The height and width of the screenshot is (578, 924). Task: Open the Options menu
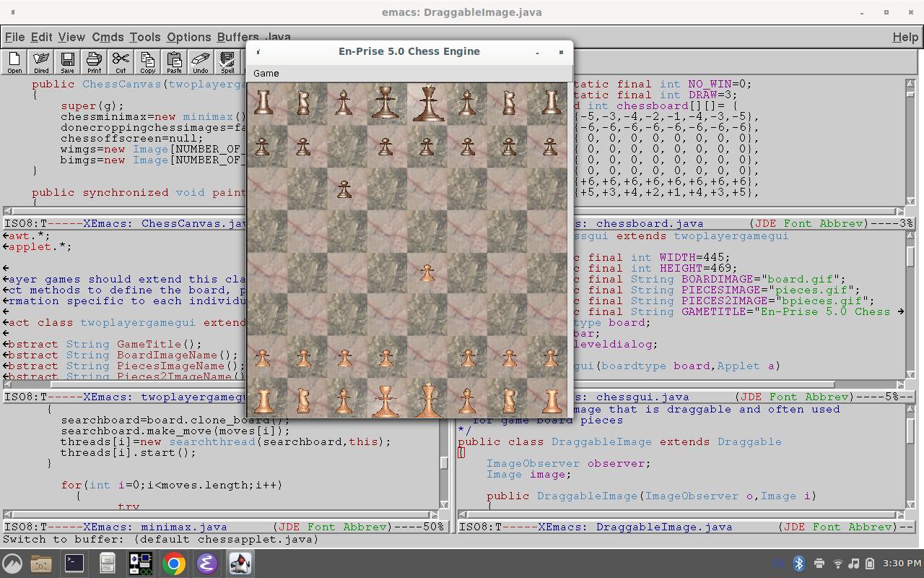tap(189, 37)
